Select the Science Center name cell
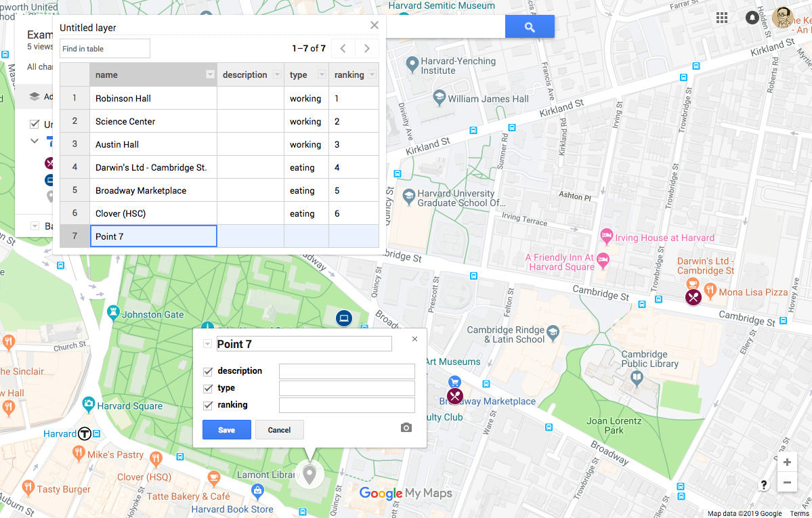The image size is (812, 518). click(x=153, y=121)
